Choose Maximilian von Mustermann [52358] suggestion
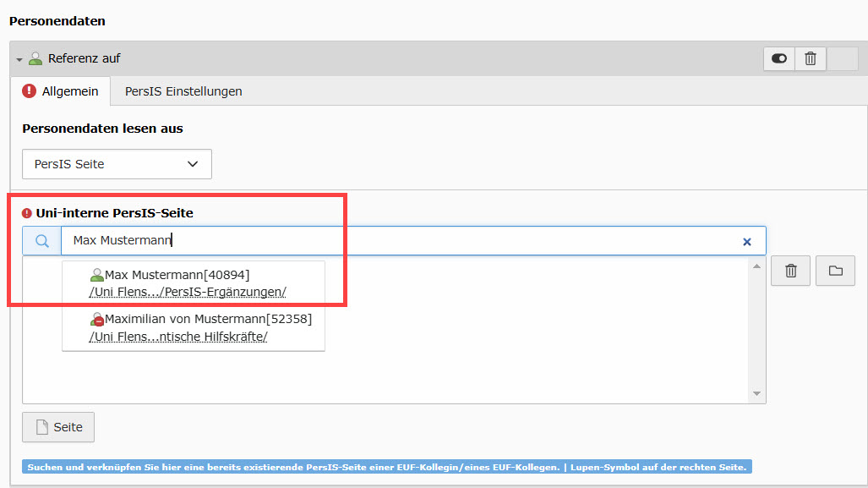Screen dimensions: 868x488 pyautogui.click(x=208, y=320)
